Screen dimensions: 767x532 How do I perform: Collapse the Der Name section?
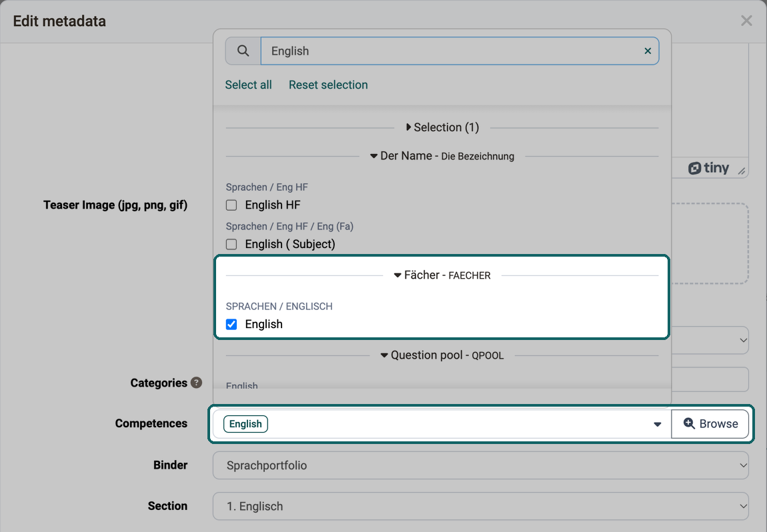point(442,156)
